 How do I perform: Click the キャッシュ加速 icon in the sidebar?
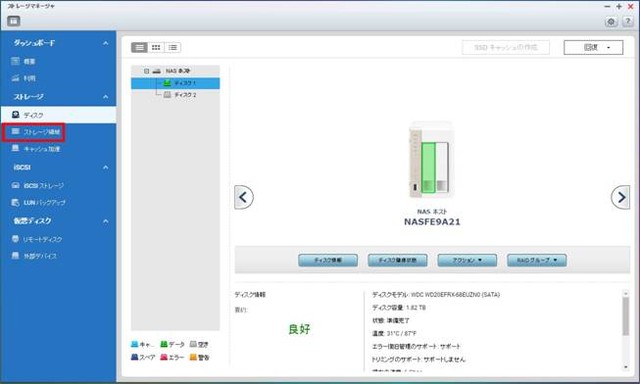pos(16,148)
